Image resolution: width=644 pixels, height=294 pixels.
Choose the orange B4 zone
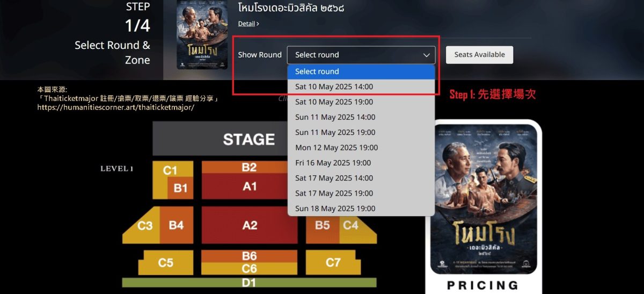tap(177, 225)
